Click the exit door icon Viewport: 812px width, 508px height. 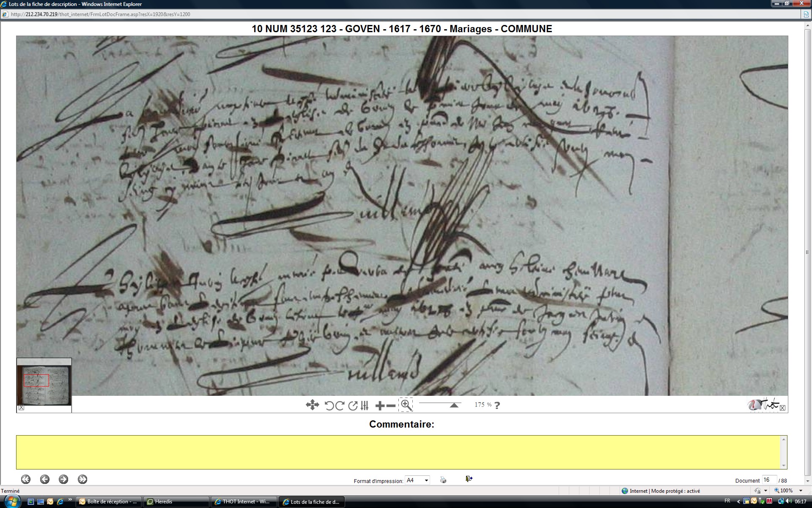click(469, 479)
